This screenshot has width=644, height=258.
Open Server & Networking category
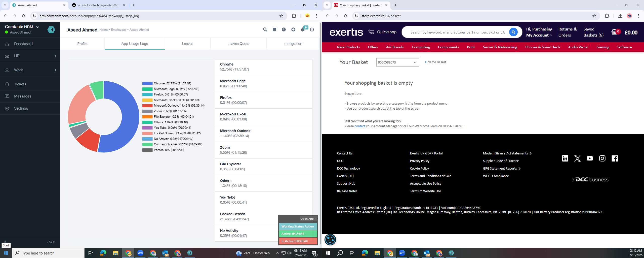click(500, 47)
